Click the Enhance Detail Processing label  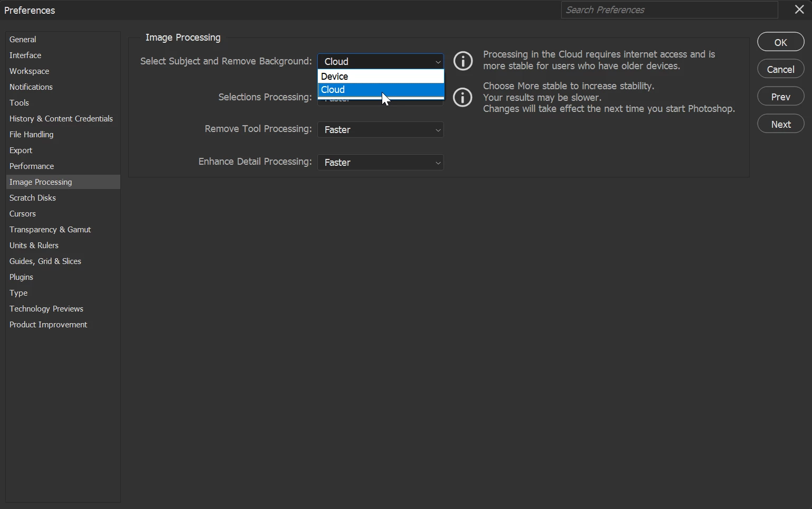pyautogui.click(x=255, y=162)
